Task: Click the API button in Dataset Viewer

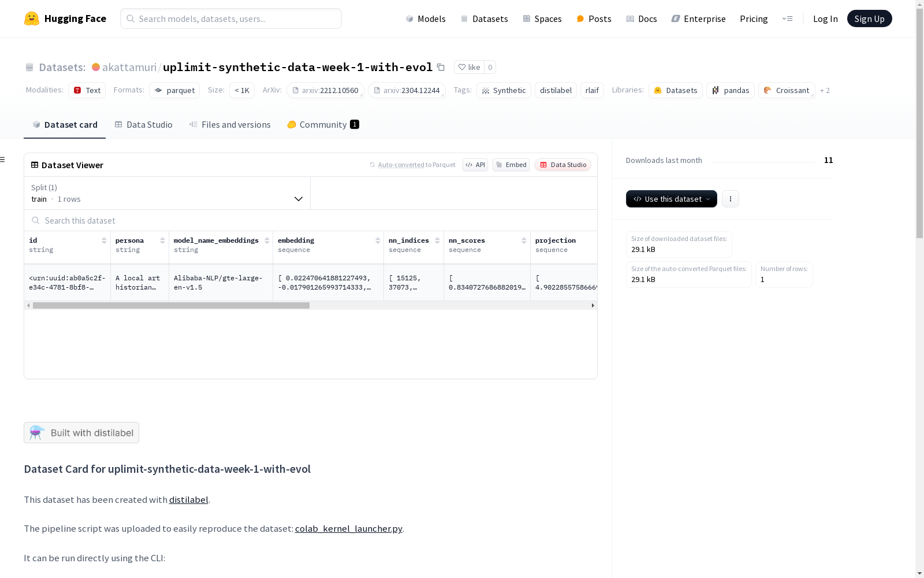Action: [x=475, y=165]
